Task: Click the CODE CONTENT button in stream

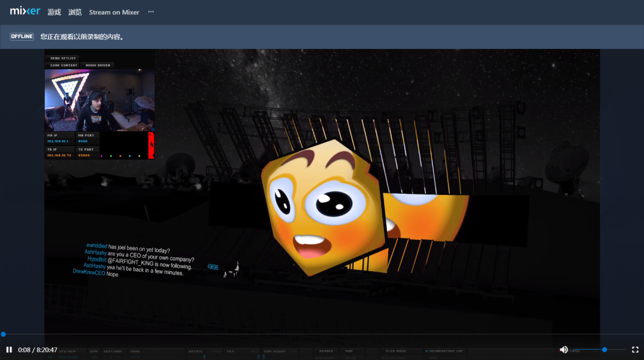Action: pyautogui.click(x=63, y=66)
